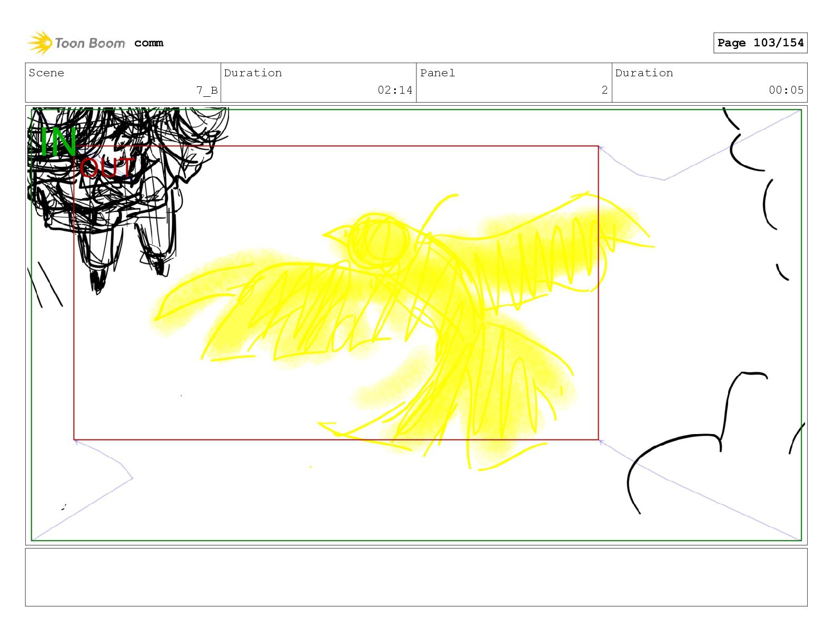Click the 'Toon Boom' brand text
The height and width of the screenshot is (644, 834).
click(x=90, y=43)
